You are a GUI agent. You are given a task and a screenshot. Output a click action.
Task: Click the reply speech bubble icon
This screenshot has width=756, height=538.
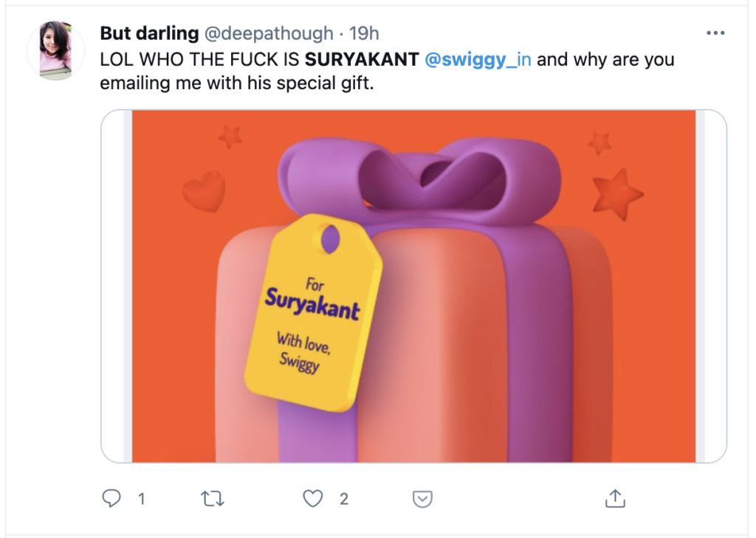111,500
